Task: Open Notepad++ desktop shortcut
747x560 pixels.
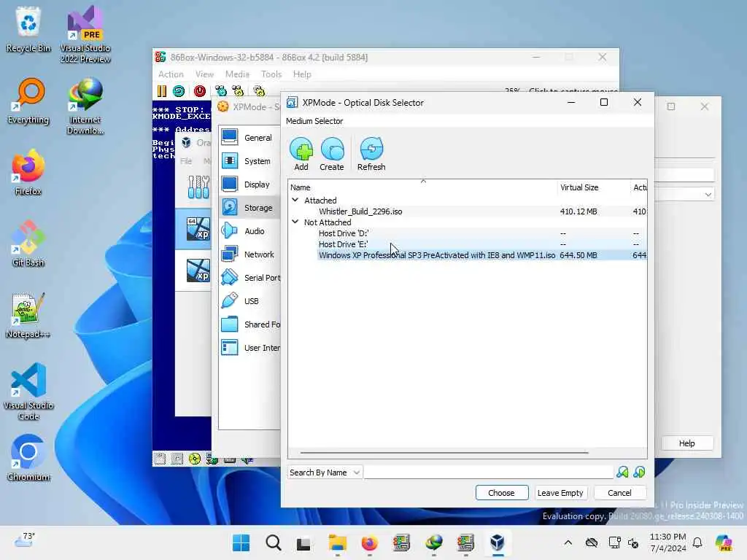Action: point(28,316)
